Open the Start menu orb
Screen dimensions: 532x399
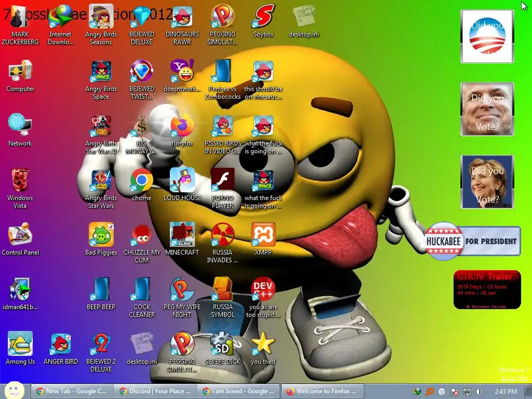click(14, 390)
